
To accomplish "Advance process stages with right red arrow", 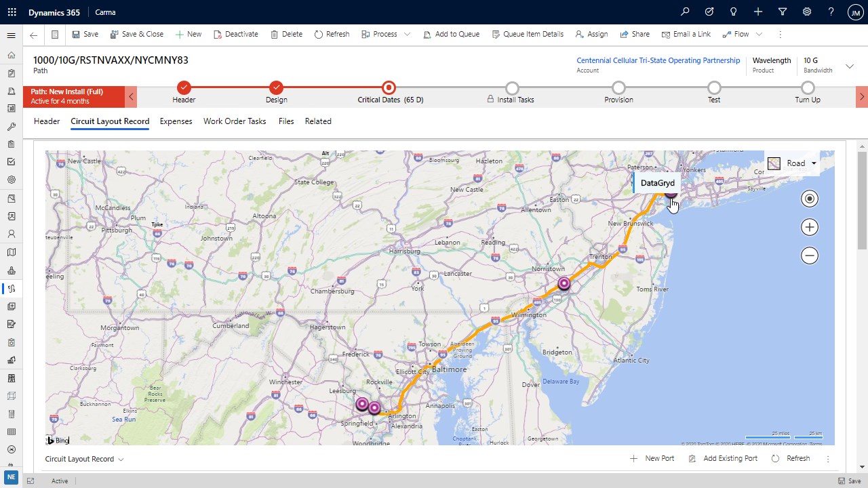I will tap(862, 97).
